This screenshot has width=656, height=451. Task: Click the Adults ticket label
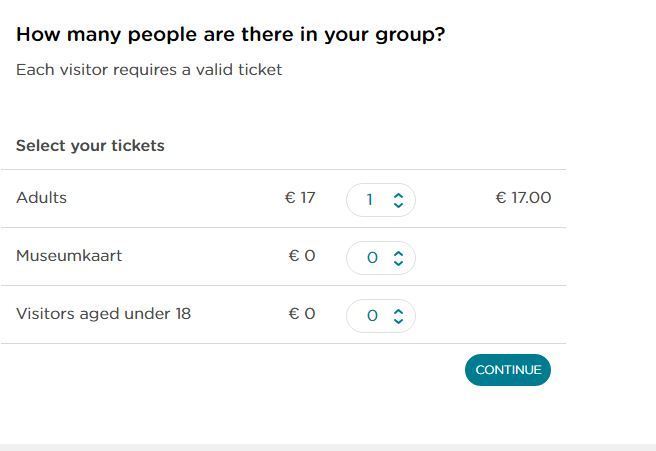pos(41,198)
